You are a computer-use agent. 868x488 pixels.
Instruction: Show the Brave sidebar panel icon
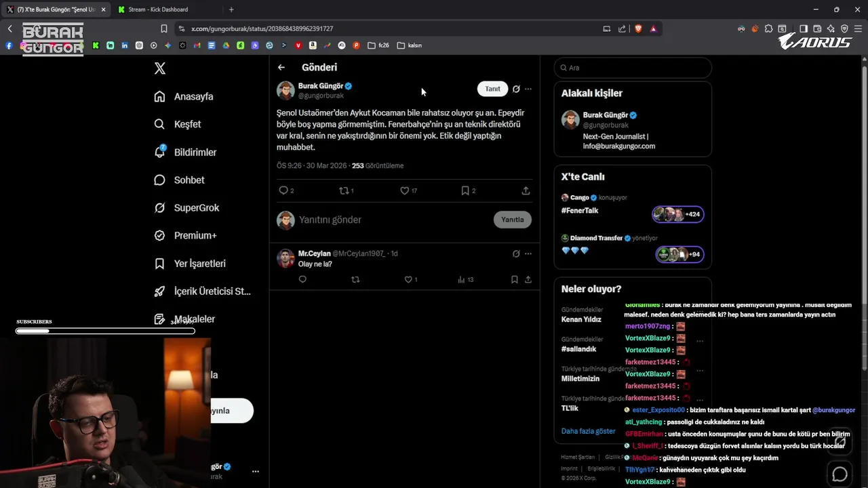coord(804,28)
